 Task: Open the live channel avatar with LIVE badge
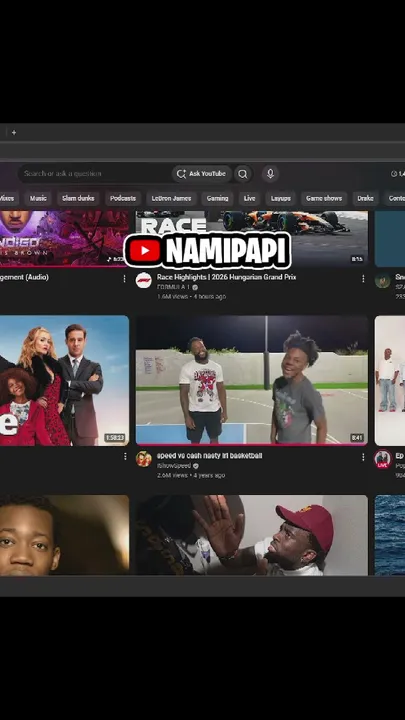point(382,459)
